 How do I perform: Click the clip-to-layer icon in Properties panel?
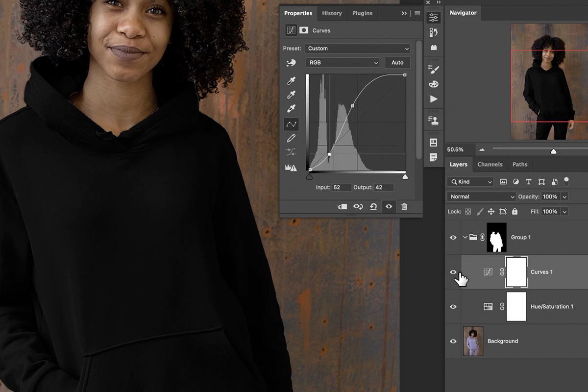[x=343, y=206]
